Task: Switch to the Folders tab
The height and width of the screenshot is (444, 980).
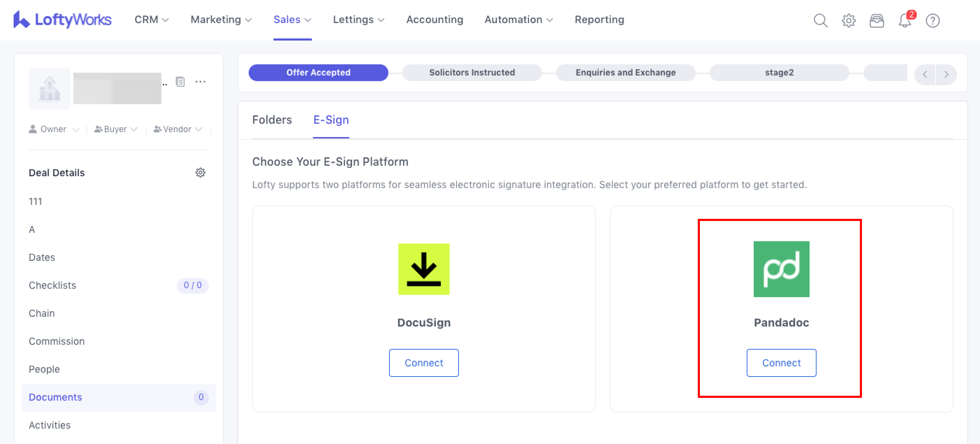Action: point(272,120)
